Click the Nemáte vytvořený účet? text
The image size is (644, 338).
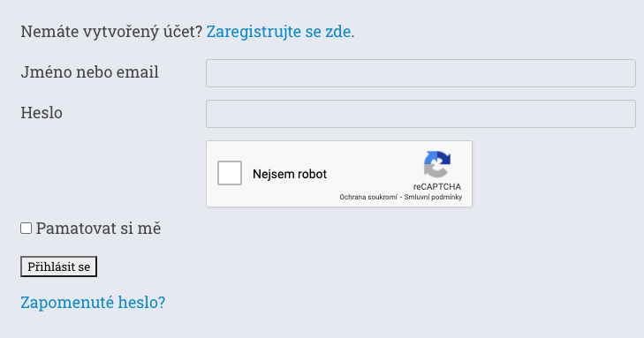tap(111, 32)
